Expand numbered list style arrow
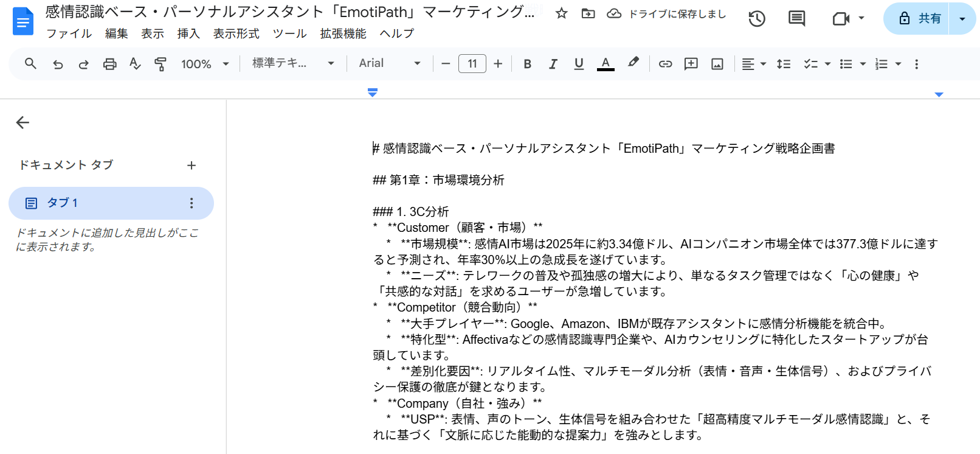This screenshot has height=454, width=980. 899,64
